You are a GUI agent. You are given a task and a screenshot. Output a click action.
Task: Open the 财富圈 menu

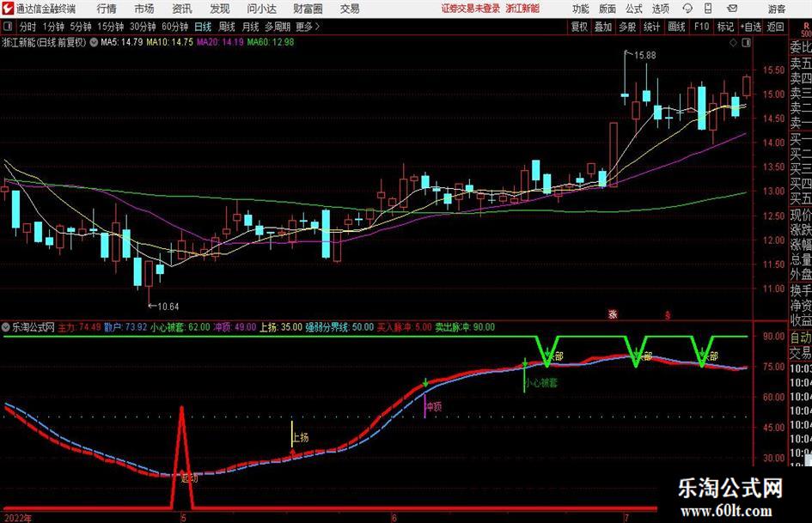coord(308,9)
